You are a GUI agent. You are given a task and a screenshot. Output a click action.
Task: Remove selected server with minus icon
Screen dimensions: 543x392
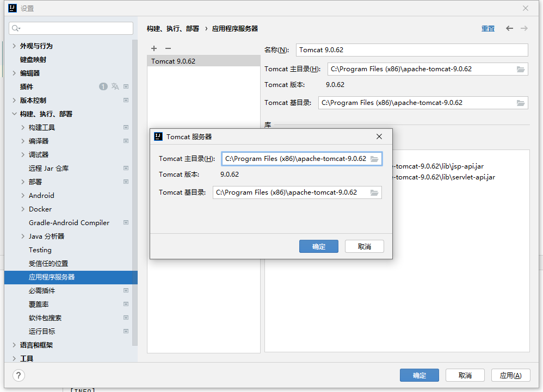168,48
